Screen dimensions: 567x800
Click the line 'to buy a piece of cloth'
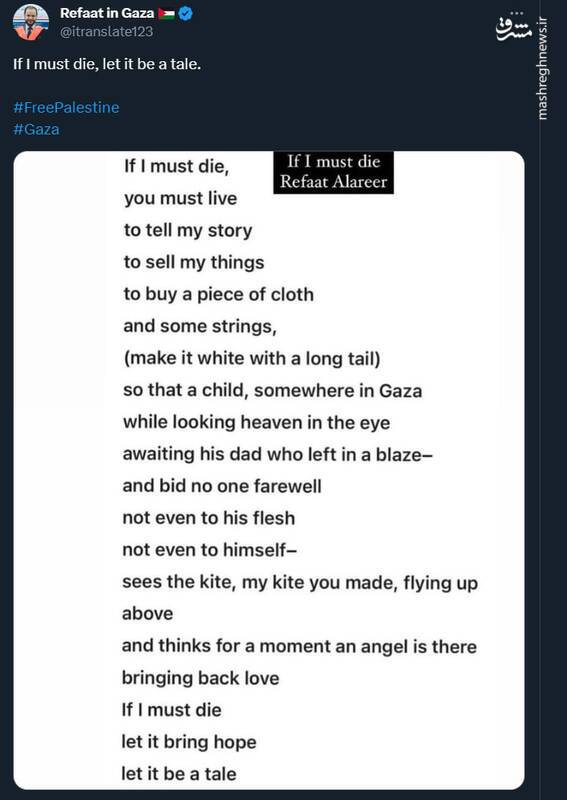tap(218, 294)
